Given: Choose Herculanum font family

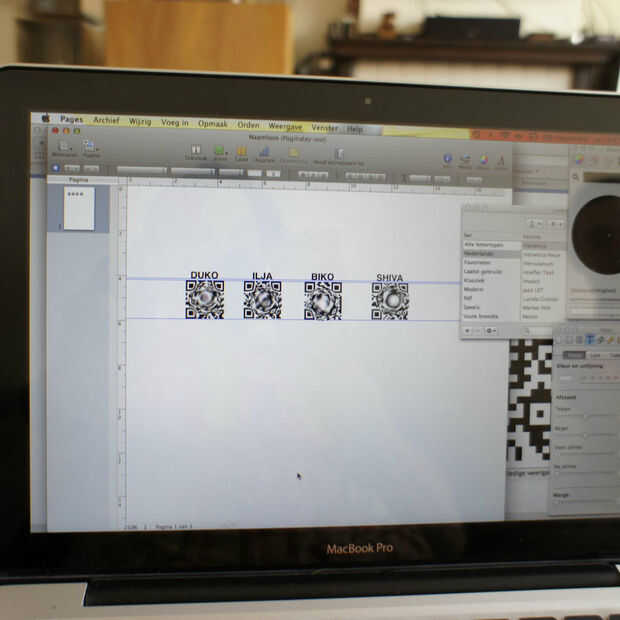Looking at the screenshot, I should pyautogui.click(x=538, y=264).
